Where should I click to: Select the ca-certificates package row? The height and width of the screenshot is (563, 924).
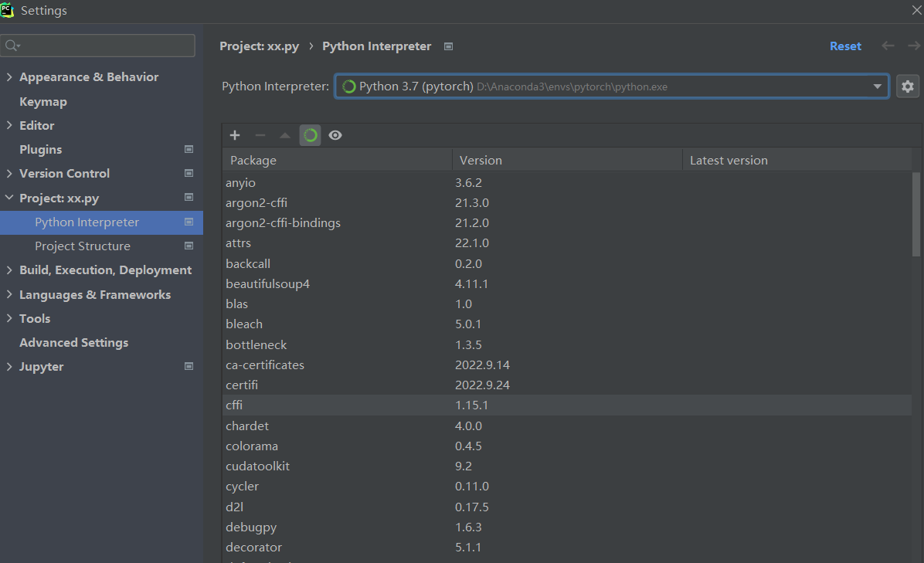click(x=567, y=365)
